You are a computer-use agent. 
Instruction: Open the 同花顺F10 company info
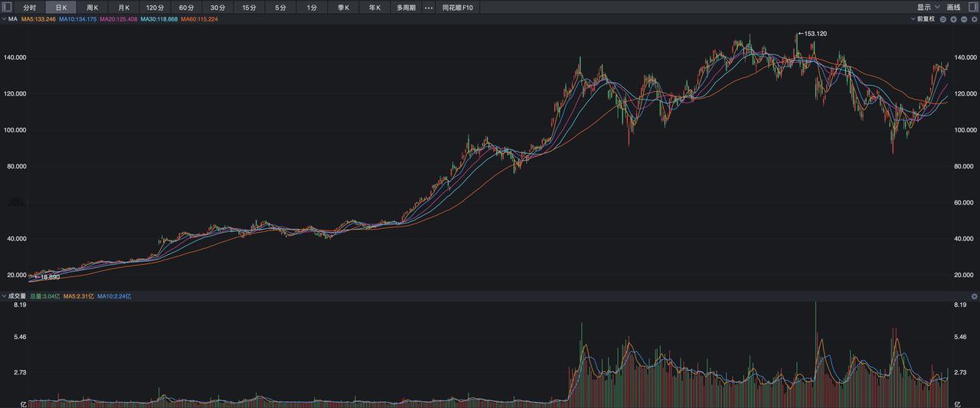[x=458, y=8]
